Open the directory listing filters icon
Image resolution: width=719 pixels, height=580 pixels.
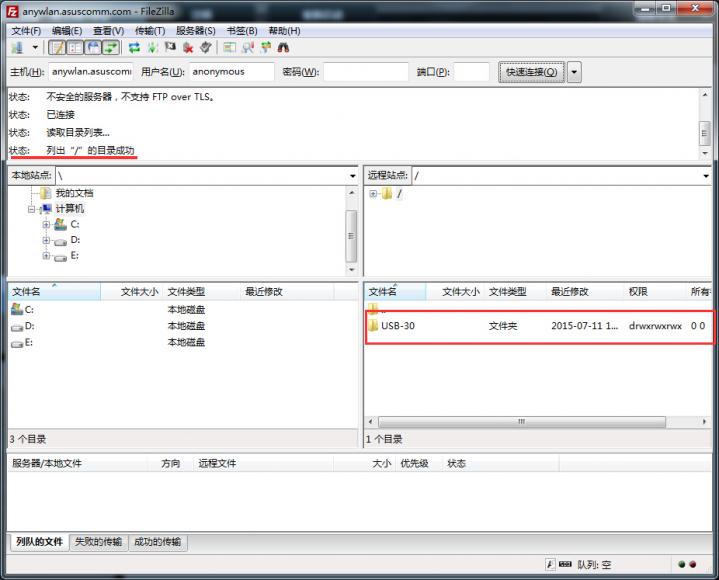coord(229,48)
